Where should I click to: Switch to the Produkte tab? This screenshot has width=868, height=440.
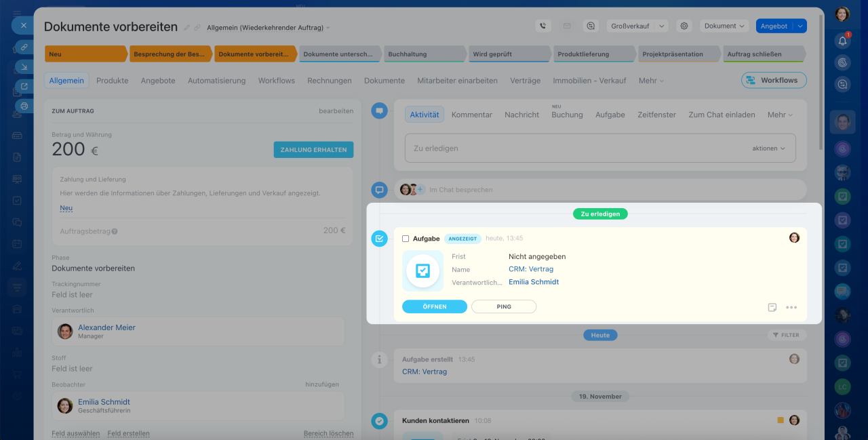[x=112, y=80]
